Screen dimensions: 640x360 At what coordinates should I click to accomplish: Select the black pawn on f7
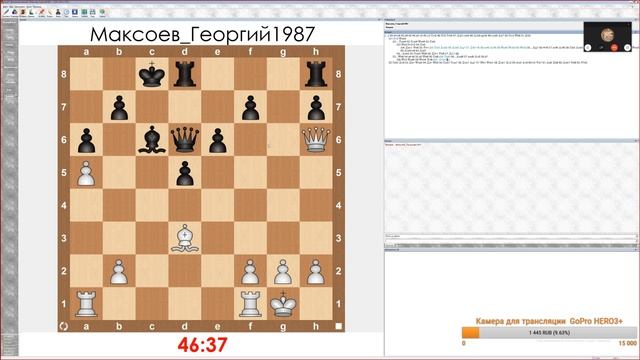pyautogui.click(x=250, y=107)
